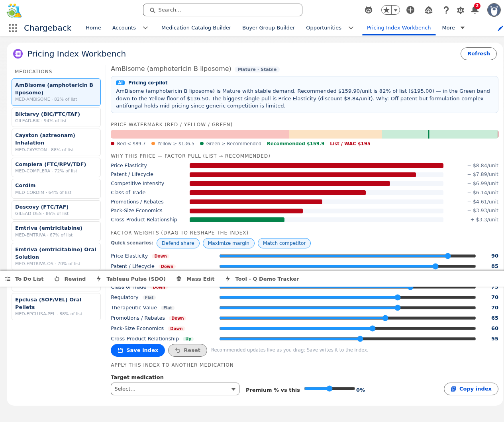
Task: Go to the Home tab
Action: [x=93, y=28]
